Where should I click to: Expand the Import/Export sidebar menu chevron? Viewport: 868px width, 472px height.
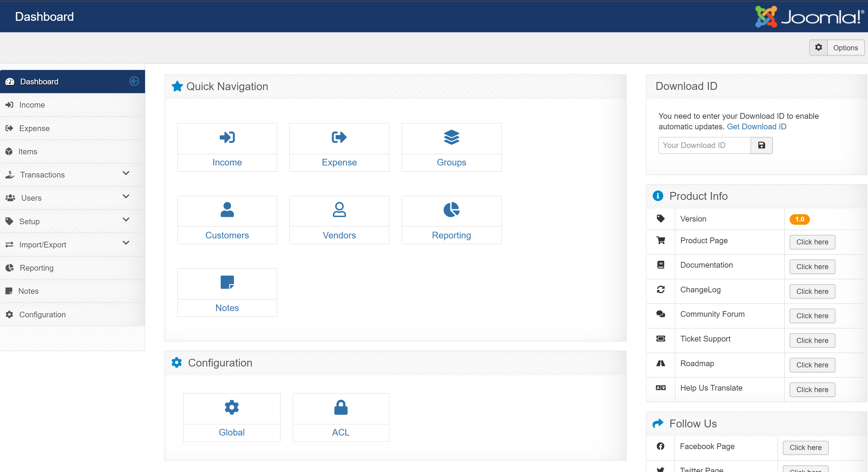(x=126, y=243)
